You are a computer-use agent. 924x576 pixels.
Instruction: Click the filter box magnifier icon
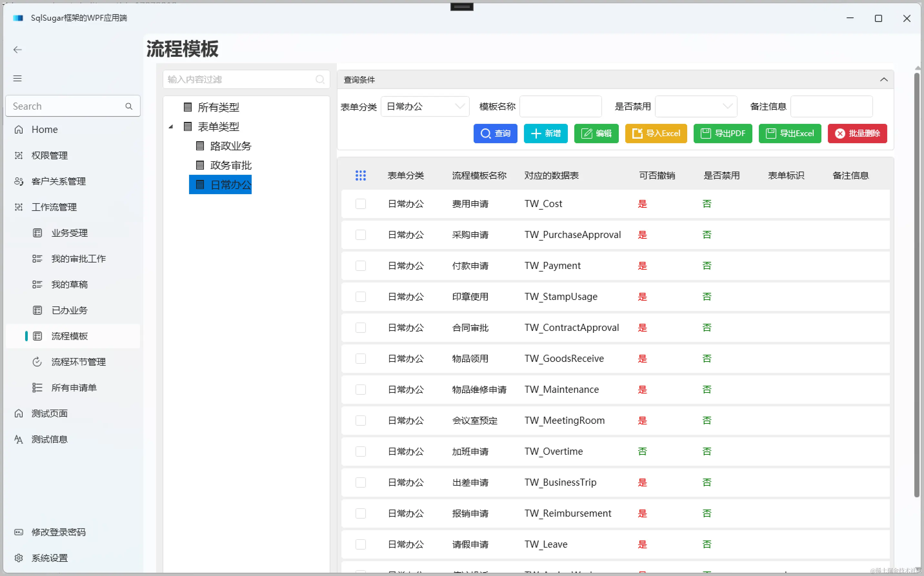[x=320, y=79]
